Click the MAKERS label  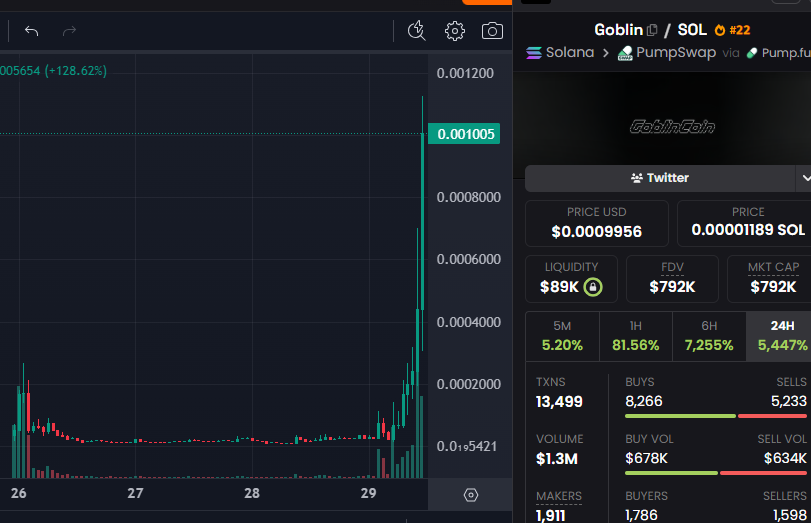coord(559,496)
